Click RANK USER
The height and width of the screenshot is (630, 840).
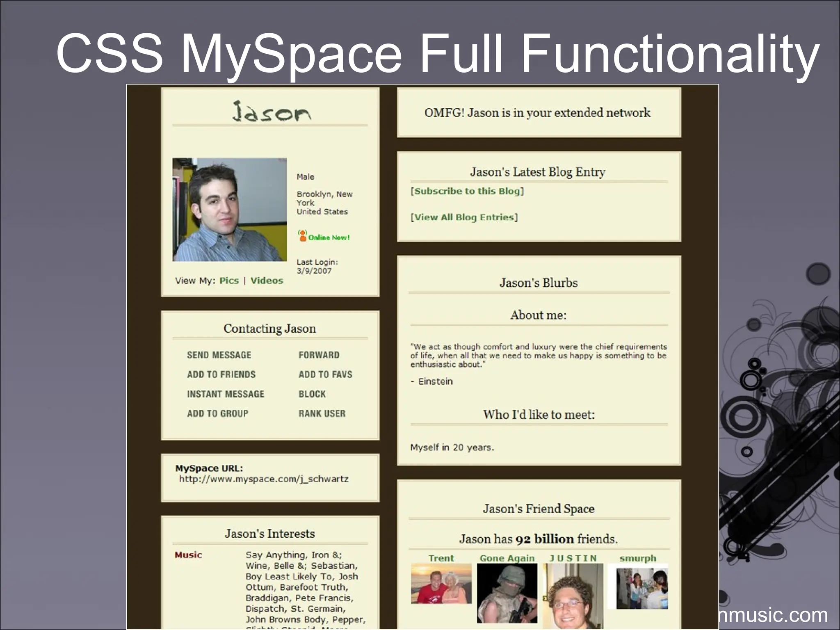click(x=322, y=413)
